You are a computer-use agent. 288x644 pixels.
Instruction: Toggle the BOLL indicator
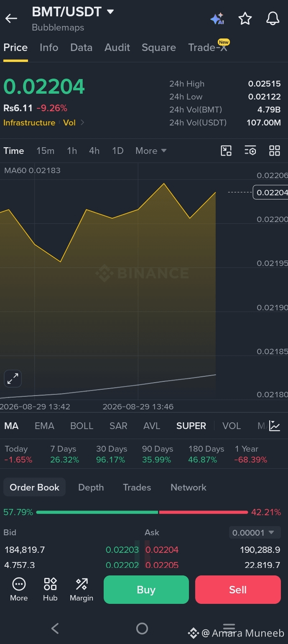(82, 426)
